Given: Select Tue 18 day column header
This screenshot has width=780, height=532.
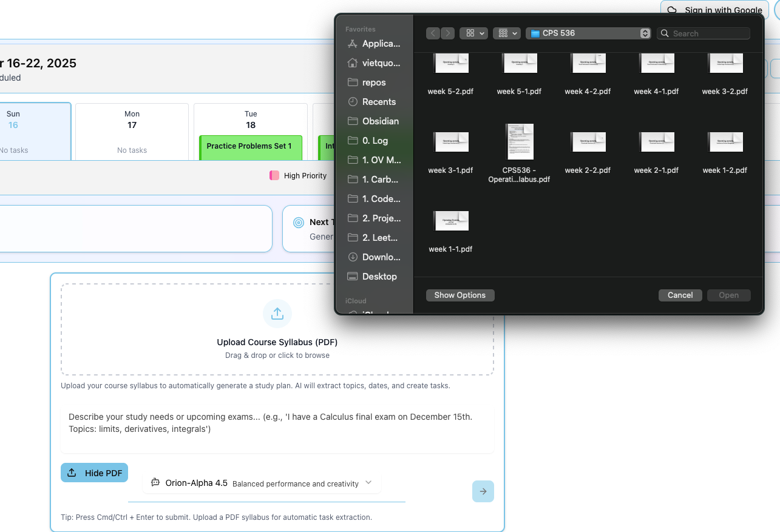Looking at the screenshot, I should tap(251, 120).
